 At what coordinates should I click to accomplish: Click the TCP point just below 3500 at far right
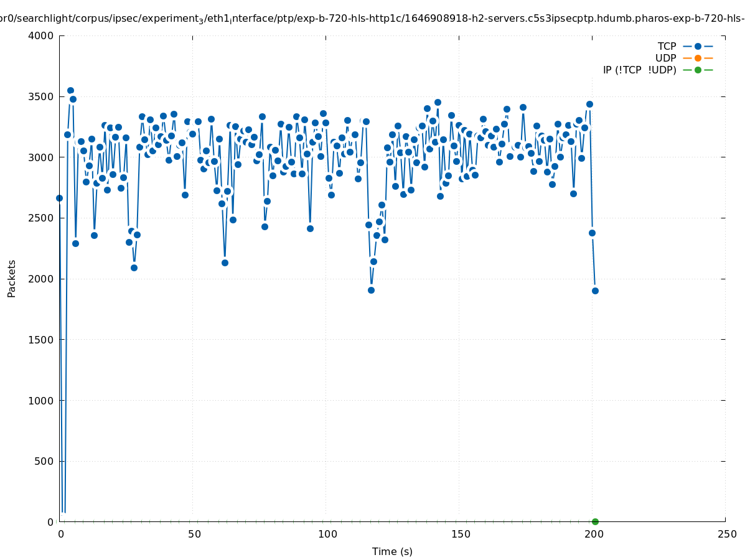pos(589,104)
